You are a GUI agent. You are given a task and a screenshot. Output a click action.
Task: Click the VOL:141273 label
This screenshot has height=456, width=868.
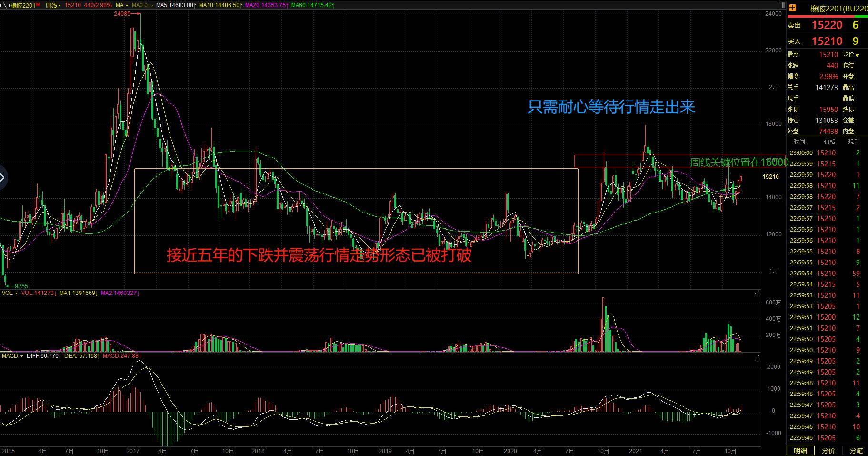pyautogui.click(x=39, y=293)
